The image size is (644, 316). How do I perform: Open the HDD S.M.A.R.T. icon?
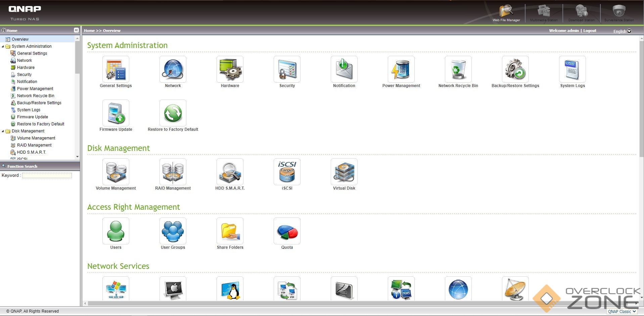pyautogui.click(x=230, y=172)
